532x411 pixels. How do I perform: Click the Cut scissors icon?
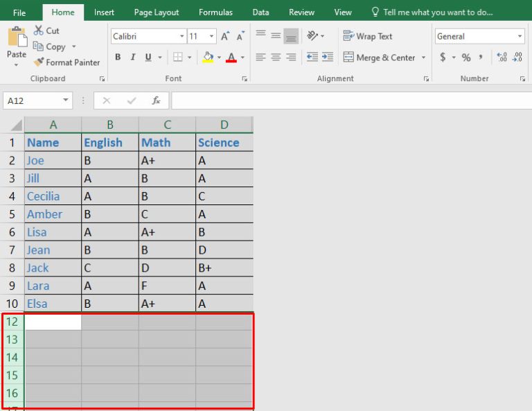point(38,30)
